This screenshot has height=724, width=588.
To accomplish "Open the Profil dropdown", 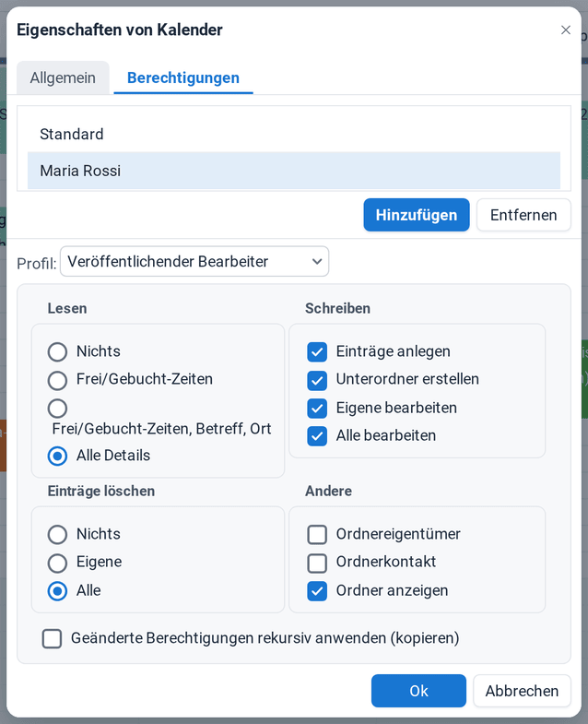I will tap(194, 261).
